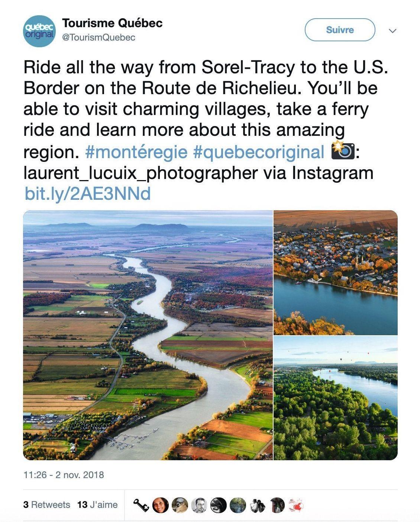Image resolution: width=420 pixels, height=522 pixels.
Task: Open the #montéregie hashtag
Action: [136, 152]
